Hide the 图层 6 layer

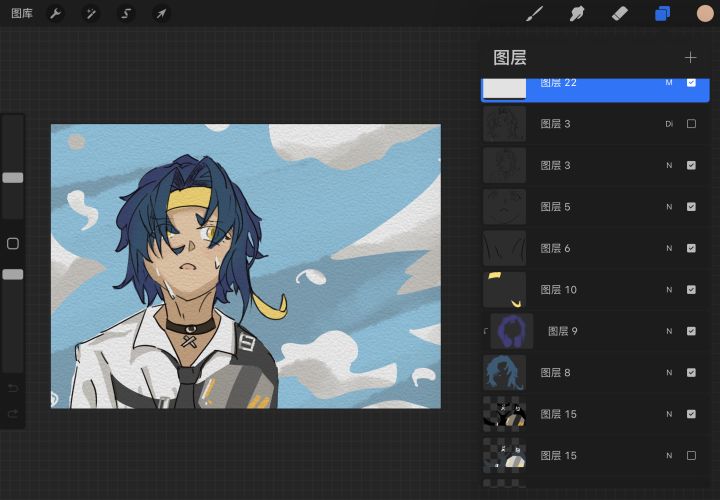click(x=691, y=248)
